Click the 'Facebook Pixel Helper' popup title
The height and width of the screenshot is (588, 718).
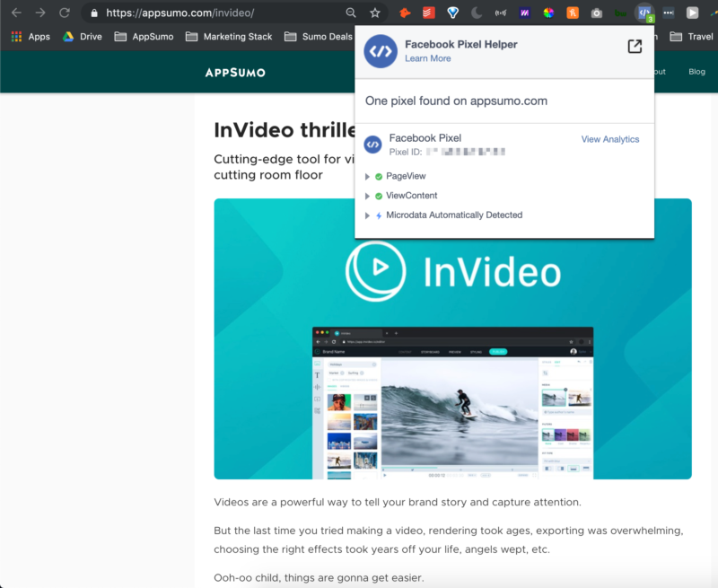point(461,44)
